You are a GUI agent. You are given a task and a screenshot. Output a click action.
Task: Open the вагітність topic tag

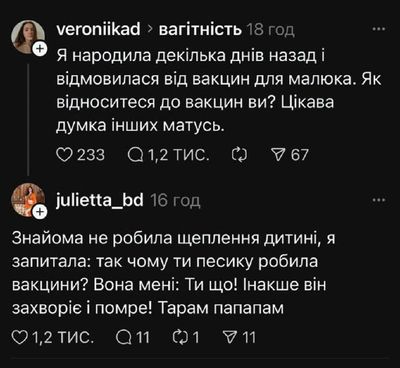click(200, 30)
